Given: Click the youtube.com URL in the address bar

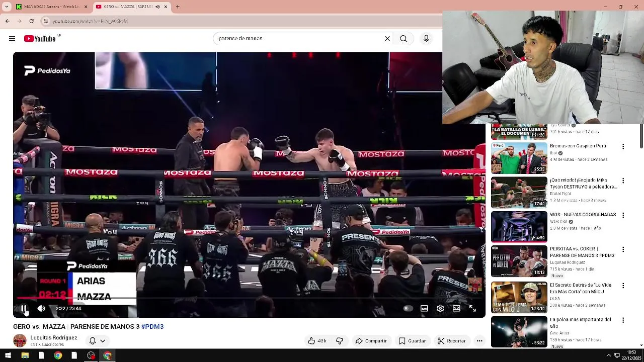Looking at the screenshot, I should (90, 21).
